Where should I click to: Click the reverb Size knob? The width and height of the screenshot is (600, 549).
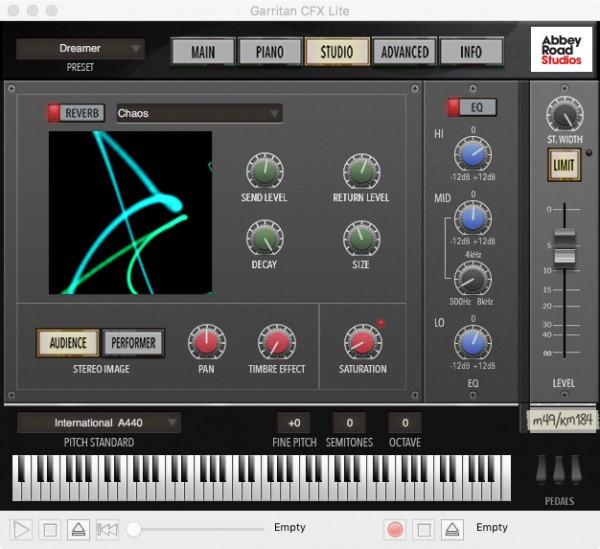[x=362, y=238]
